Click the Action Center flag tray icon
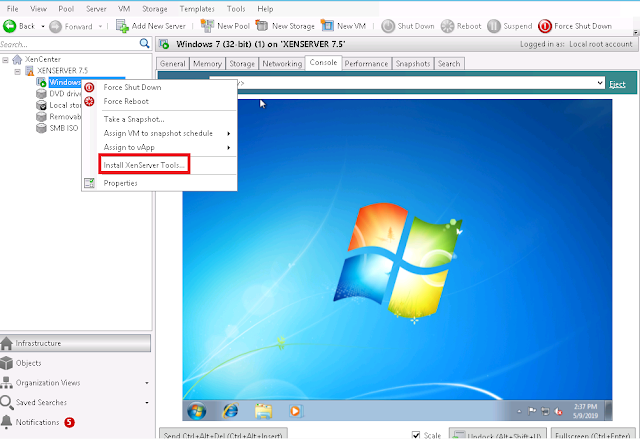Image resolution: width=640 pixels, height=439 pixels. click(532, 411)
